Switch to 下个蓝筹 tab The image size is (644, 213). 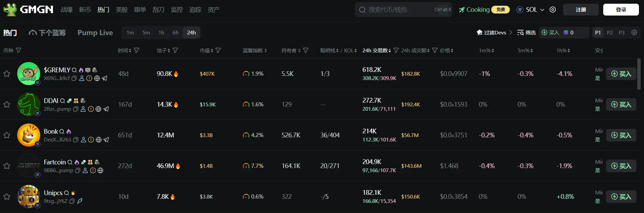[x=47, y=32]
